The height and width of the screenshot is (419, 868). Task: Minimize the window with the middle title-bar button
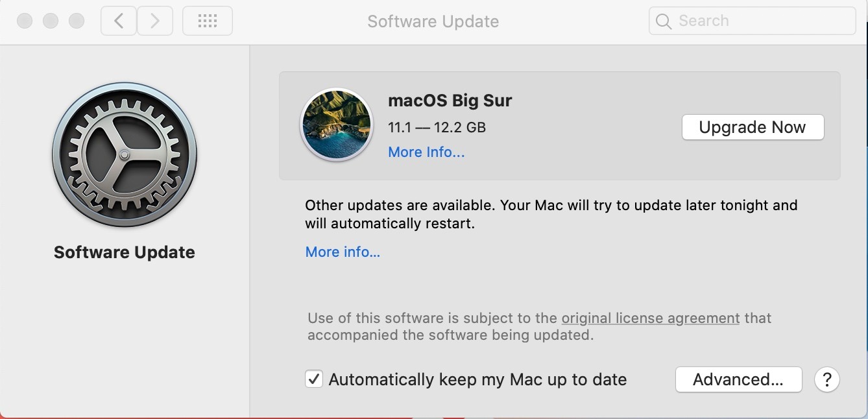click(51, 21)
